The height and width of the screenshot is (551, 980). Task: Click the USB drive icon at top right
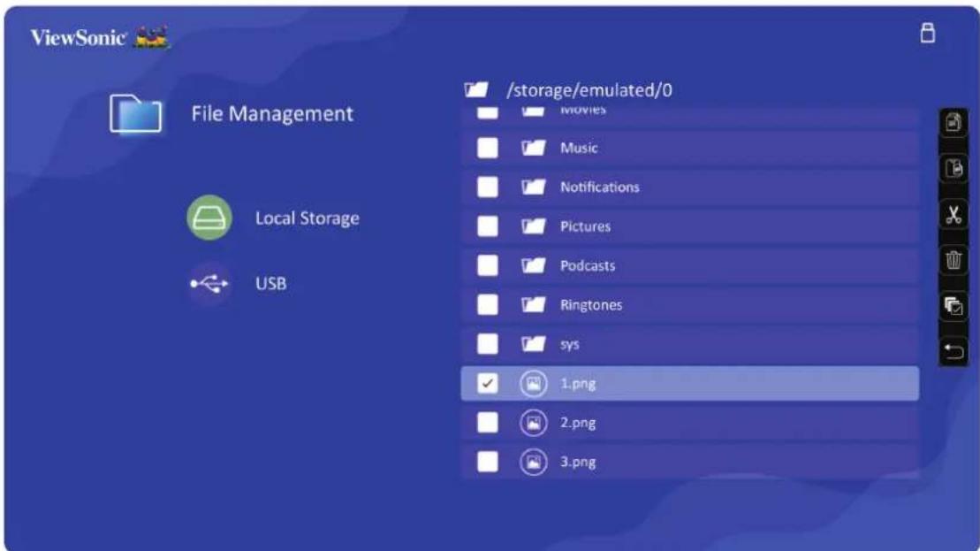[x=928, y=33]
